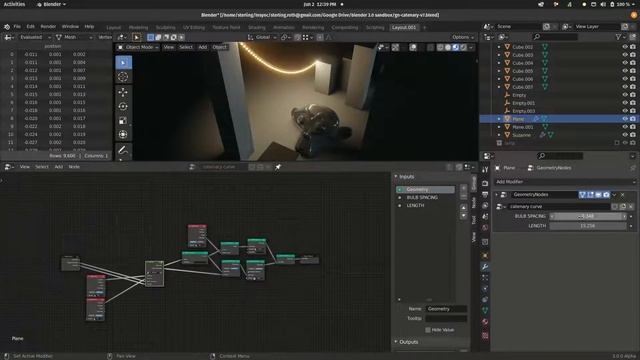Open the Particles properties tab icon

click(485, 278)
